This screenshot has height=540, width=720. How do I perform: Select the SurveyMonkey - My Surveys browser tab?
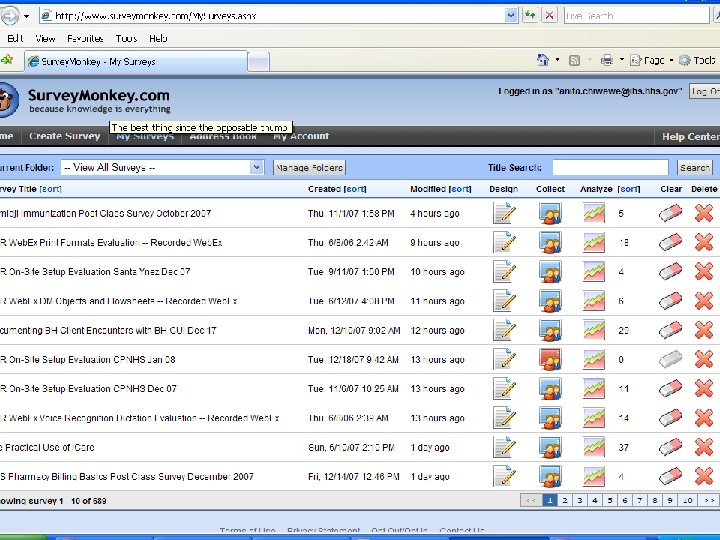tap(135, 62)
